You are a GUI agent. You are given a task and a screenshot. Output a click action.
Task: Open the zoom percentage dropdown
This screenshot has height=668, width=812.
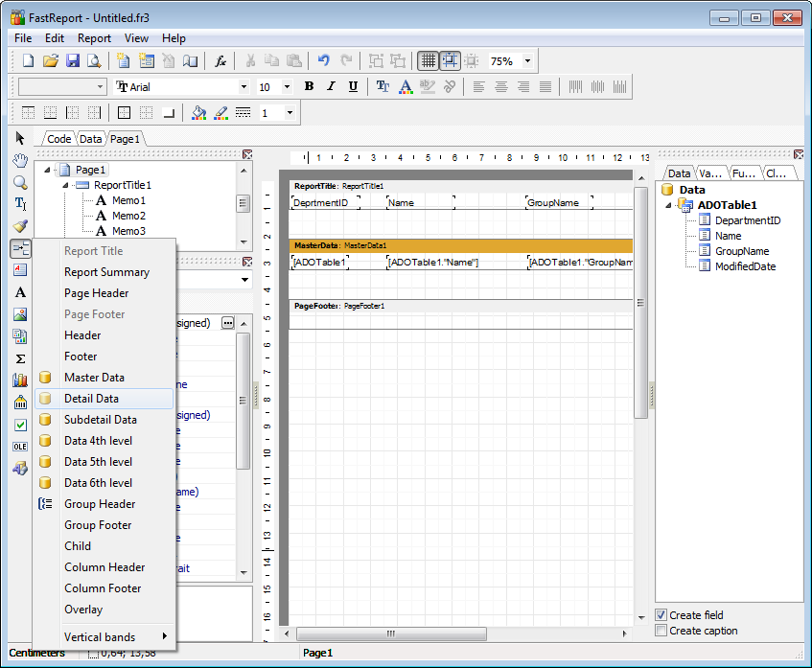527,61
